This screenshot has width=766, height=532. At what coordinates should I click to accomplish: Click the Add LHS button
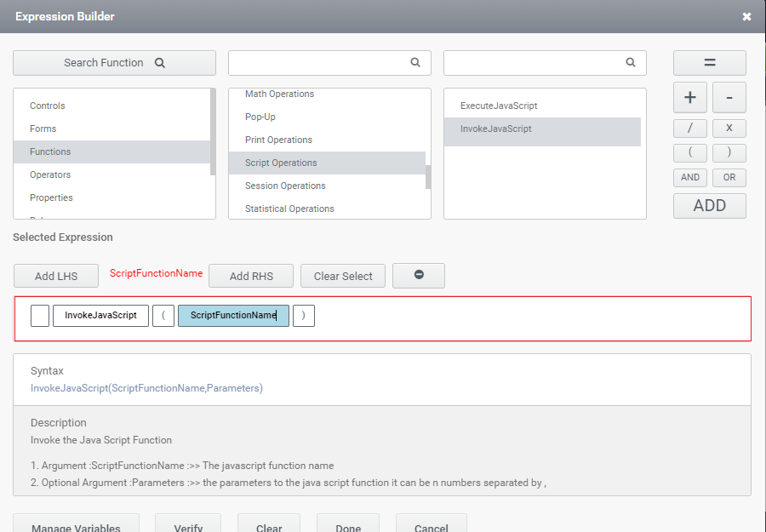coord(56,276)
